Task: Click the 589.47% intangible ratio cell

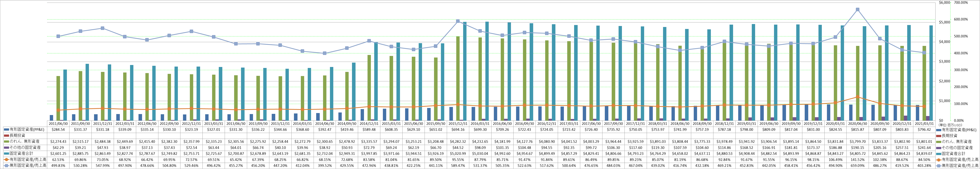Action: point(458,166)
